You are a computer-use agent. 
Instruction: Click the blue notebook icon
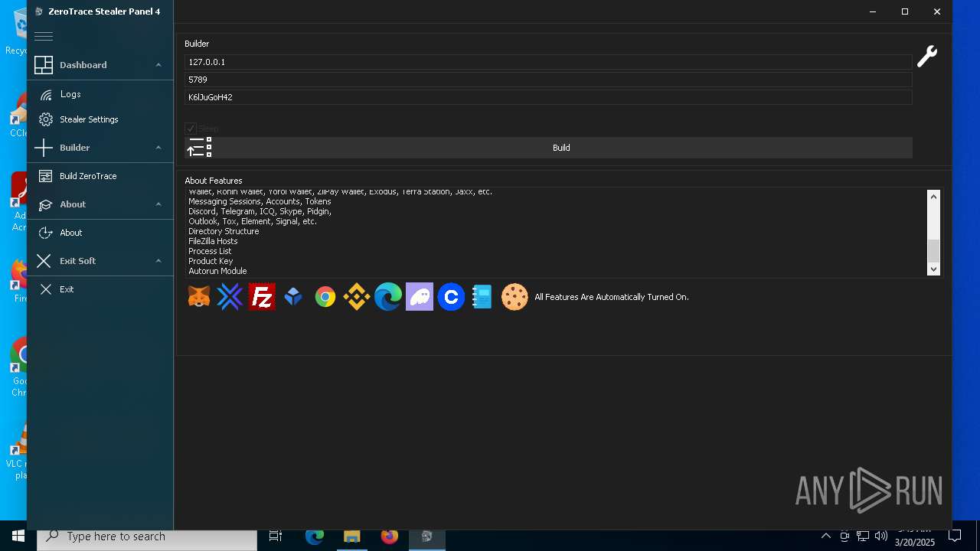coord(482,297)
